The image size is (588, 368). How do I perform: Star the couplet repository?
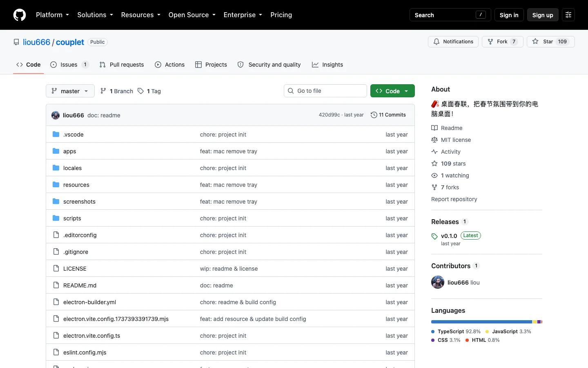click(x=551, y=42)
